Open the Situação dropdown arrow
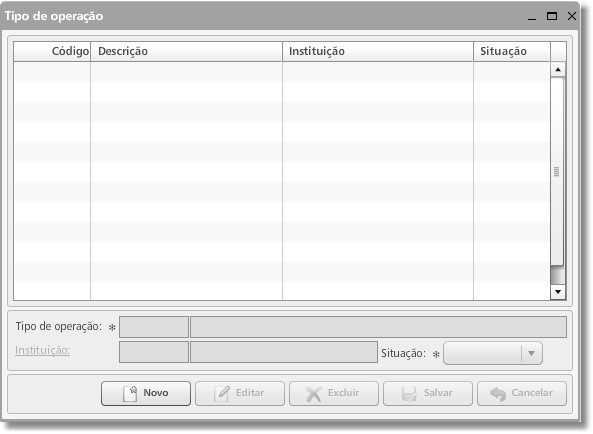This screenshot has height=434, width=593. pos(531,353)
